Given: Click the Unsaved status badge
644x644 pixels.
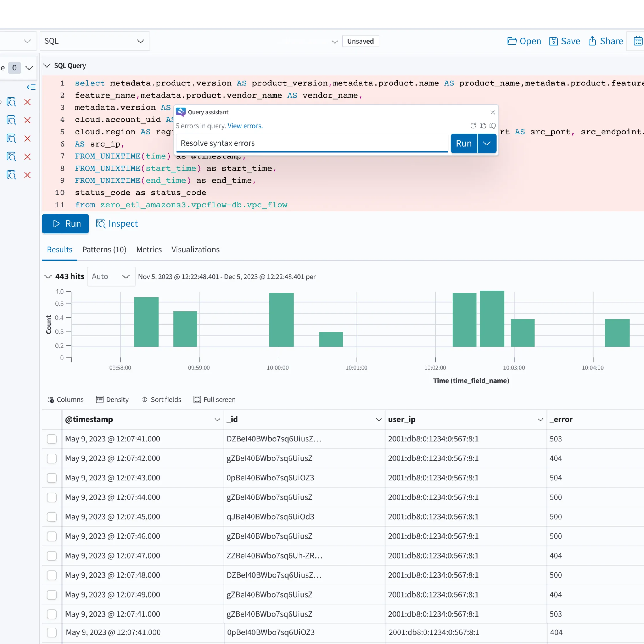Looking at the screenshot, I should coord(360,41).
